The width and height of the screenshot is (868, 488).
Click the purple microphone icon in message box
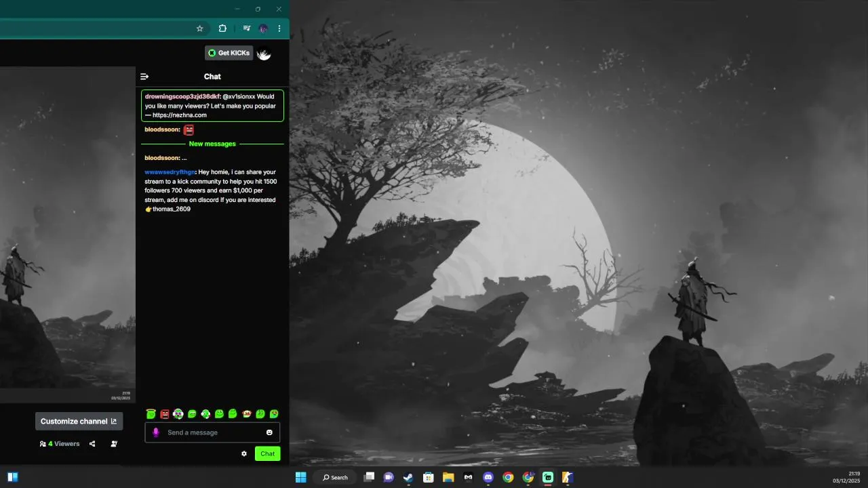point(156,432)
